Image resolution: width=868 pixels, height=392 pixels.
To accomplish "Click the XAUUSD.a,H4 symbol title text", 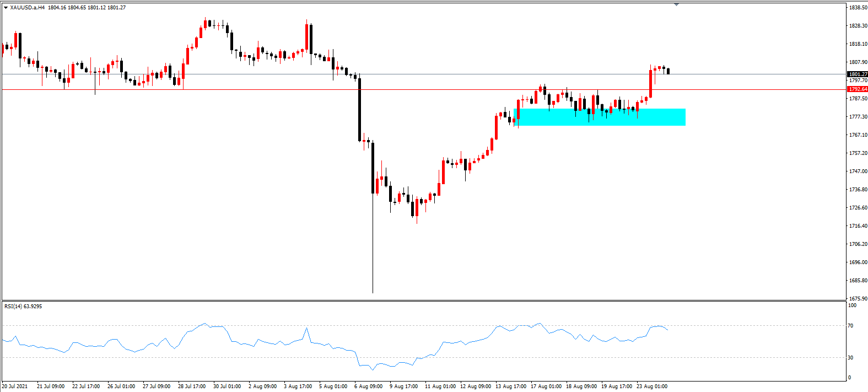I will click(28, 8).
